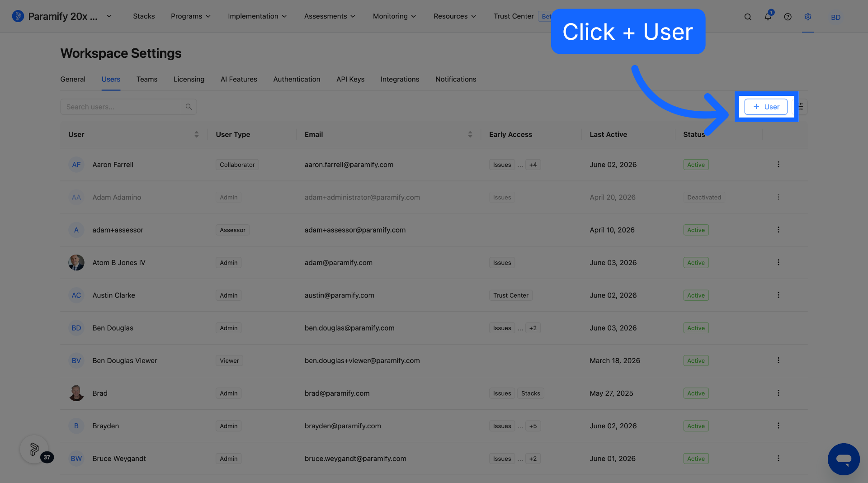Click the Early Access column header

(x=510, y=134)
